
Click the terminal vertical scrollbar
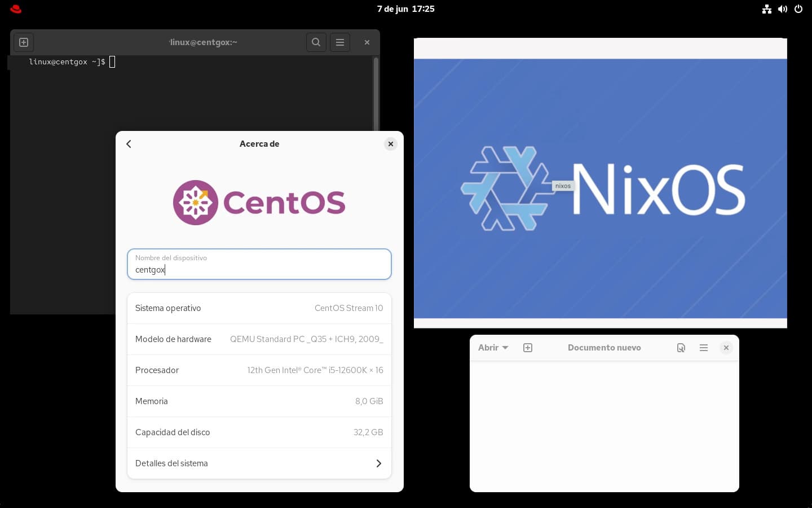376,94
